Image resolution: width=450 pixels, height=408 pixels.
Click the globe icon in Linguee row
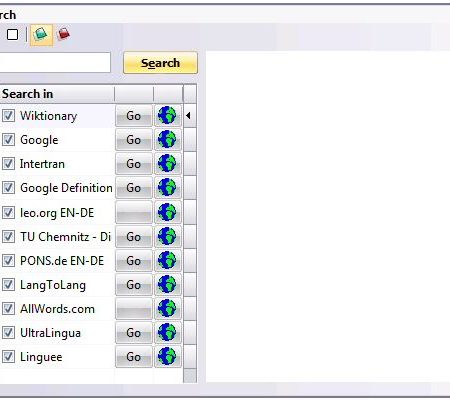pyautogui.click(x=167, y=357)
